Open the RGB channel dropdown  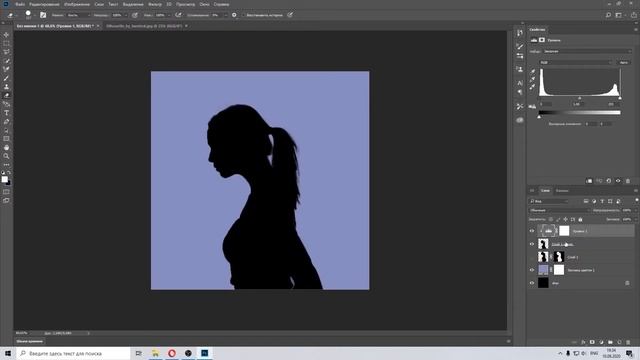tap(576, 62)
